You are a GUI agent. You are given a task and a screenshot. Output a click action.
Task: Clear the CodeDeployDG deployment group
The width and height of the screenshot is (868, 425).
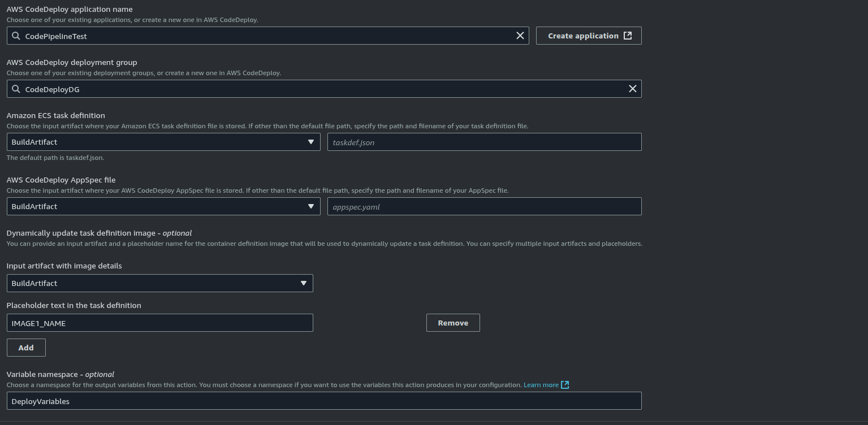pos(633,89)
